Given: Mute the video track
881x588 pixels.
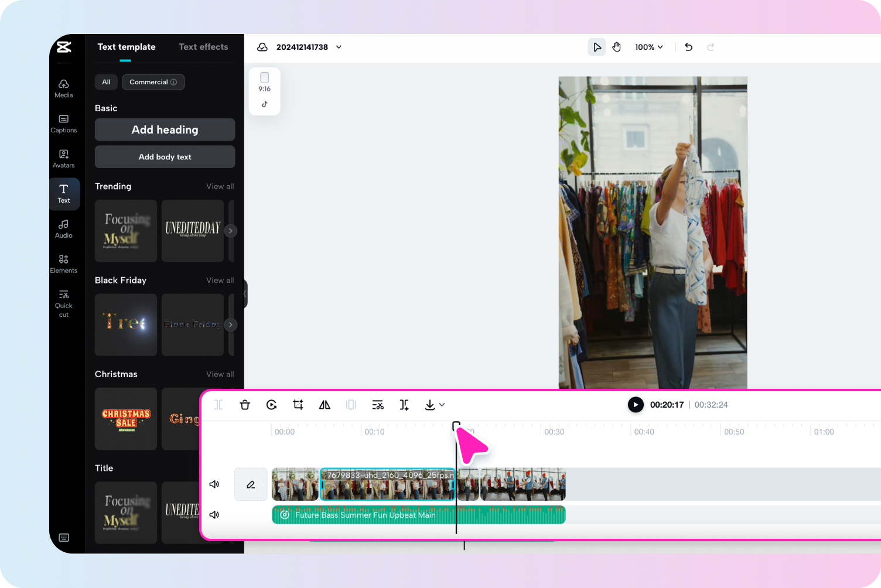Looking at the screenshot, I should (x=214, y=484).
